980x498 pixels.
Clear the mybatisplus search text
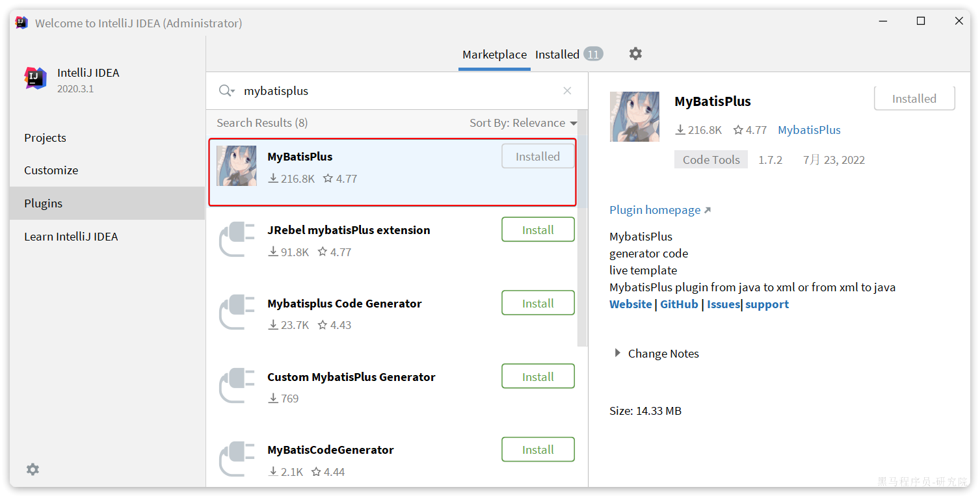tap(567, 91)
